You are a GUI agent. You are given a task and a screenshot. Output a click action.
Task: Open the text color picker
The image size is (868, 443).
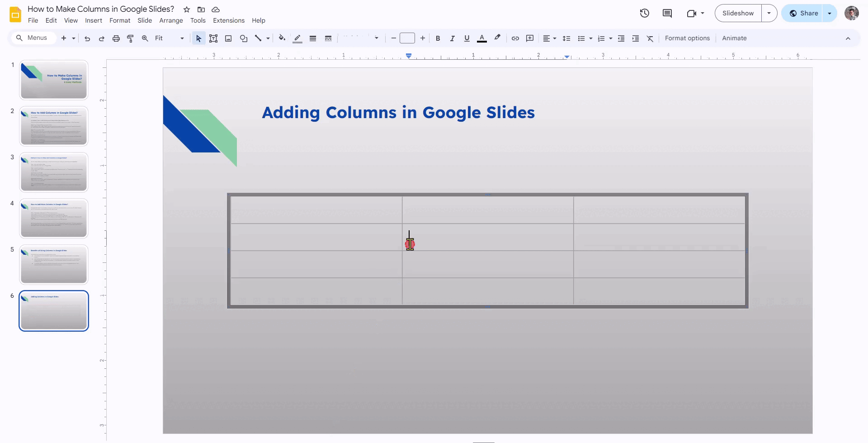coord(482,38)
